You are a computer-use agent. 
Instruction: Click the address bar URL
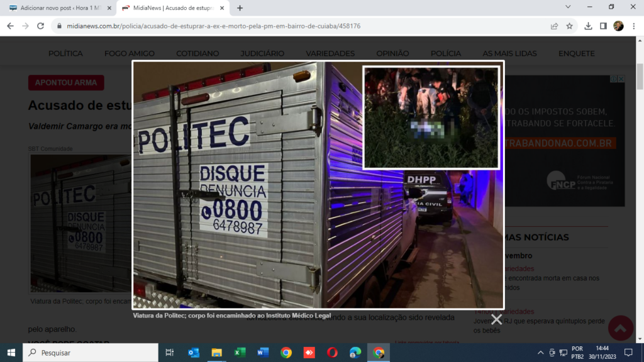coord(214,26)
